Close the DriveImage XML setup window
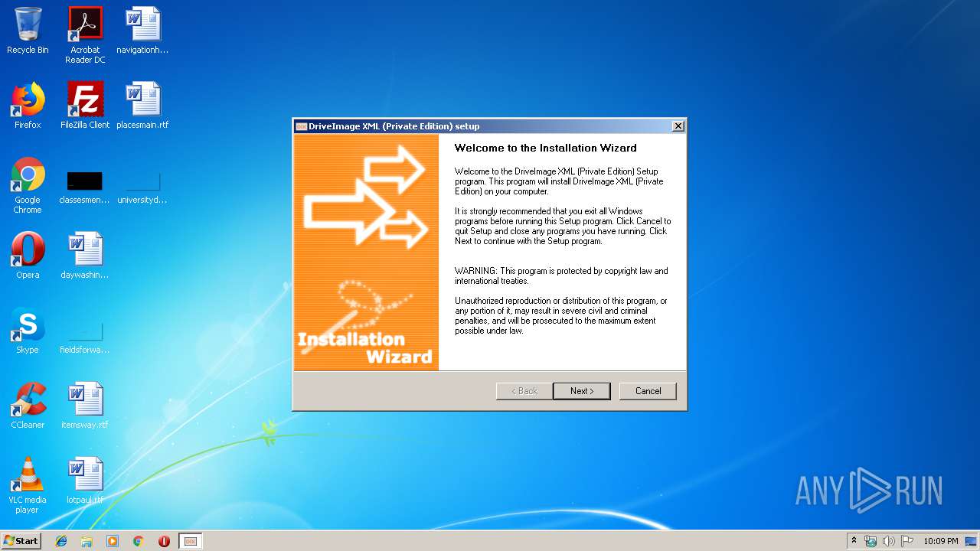 pos(678,126)
